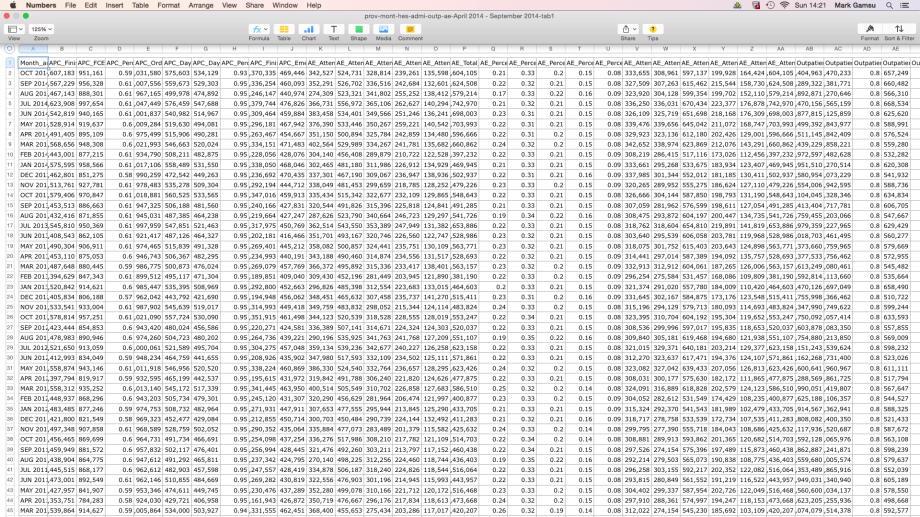Select column header B
Image resolution: width=920 pixels, height=517 pixels.
[x=61, y=48]
